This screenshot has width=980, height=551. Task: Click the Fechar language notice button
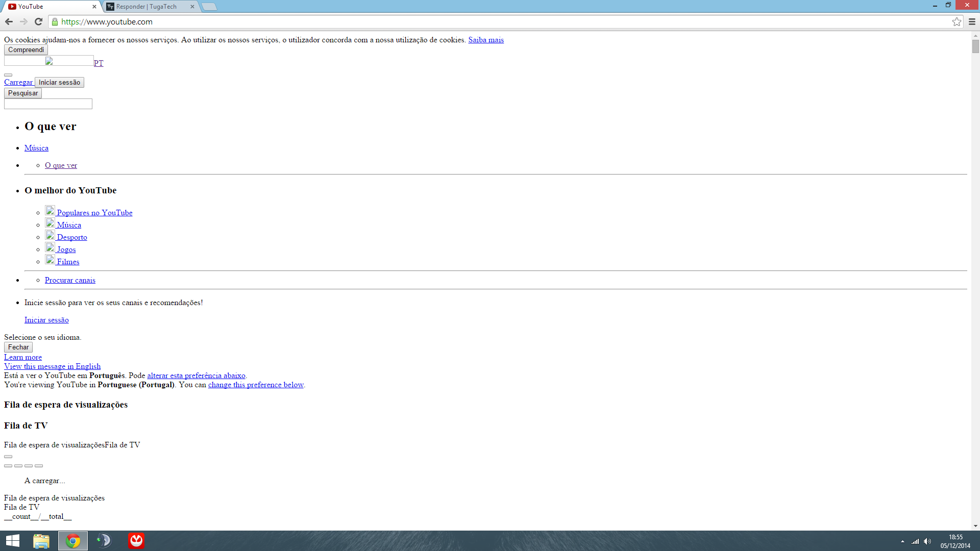pos(18,347)
